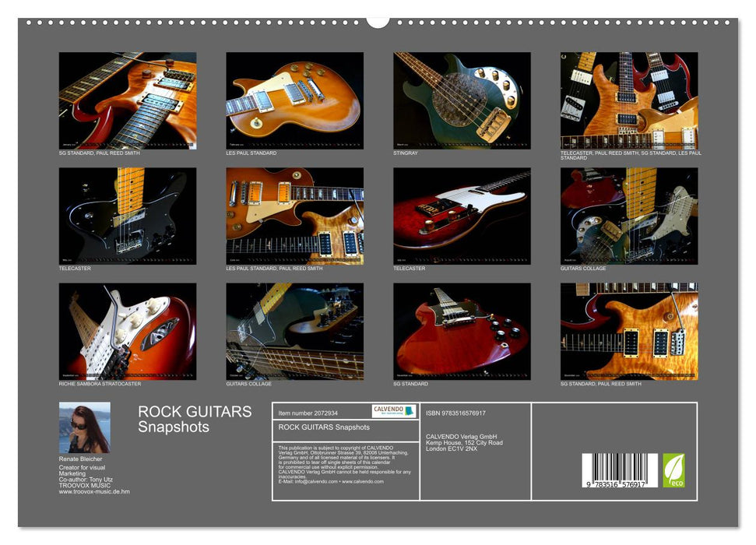Click the CALVENDO Verlag GmbH London address
The width and height of the screenshot is (756, 545).
point(465,442)
